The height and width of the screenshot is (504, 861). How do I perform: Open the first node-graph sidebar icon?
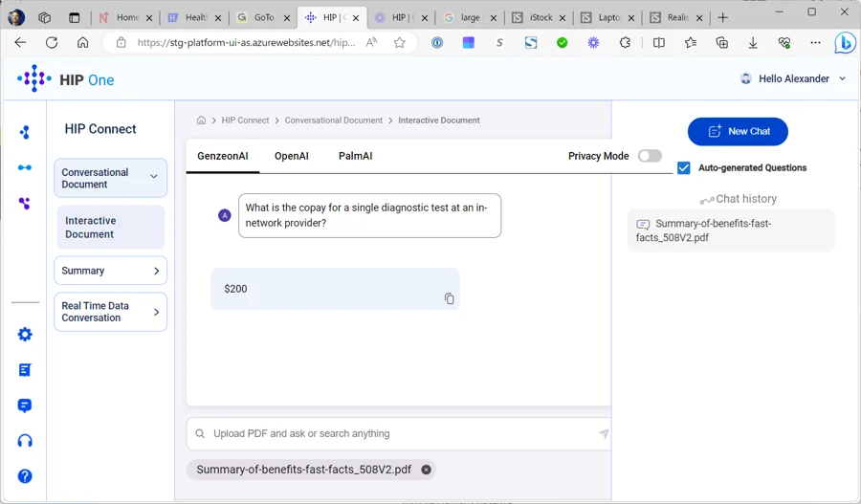[x=25, y=132]
